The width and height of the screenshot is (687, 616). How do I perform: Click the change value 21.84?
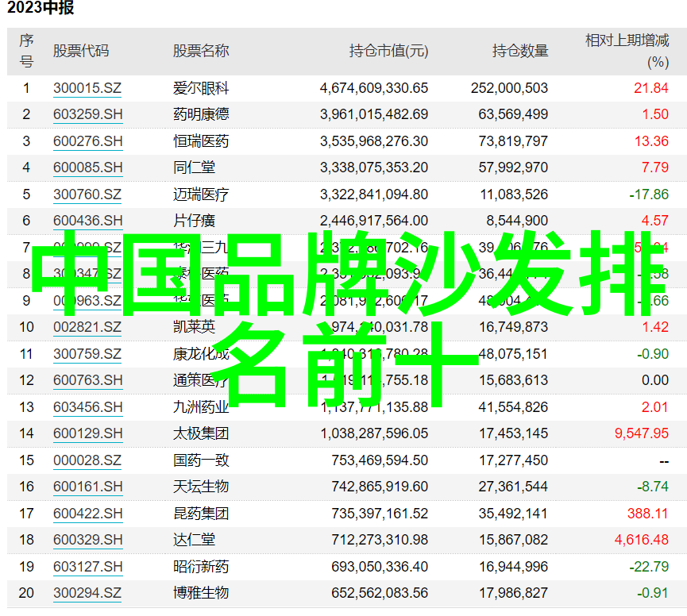(x=651, y=88)
